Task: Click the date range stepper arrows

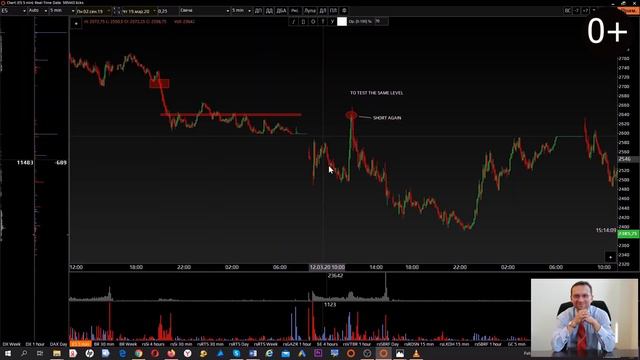Action: point(116,11)
